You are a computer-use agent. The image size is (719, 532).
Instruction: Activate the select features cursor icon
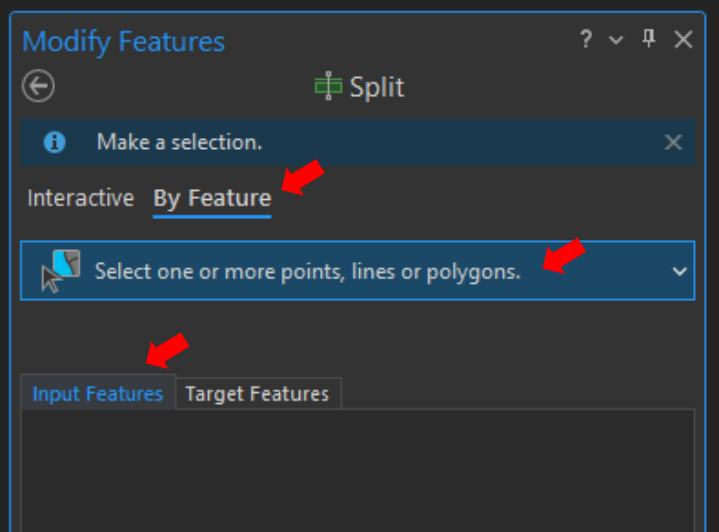tap(61, 271)
